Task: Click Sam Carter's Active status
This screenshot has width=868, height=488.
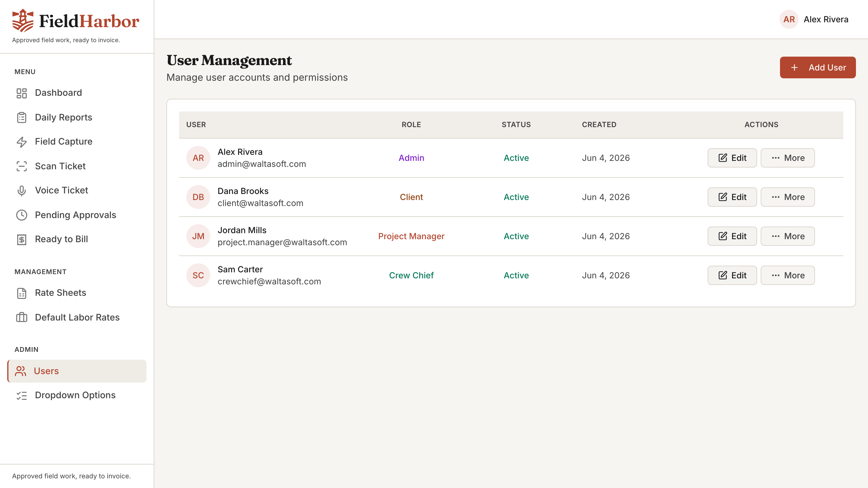Action: pyautogui.click(x=516, y=275)
